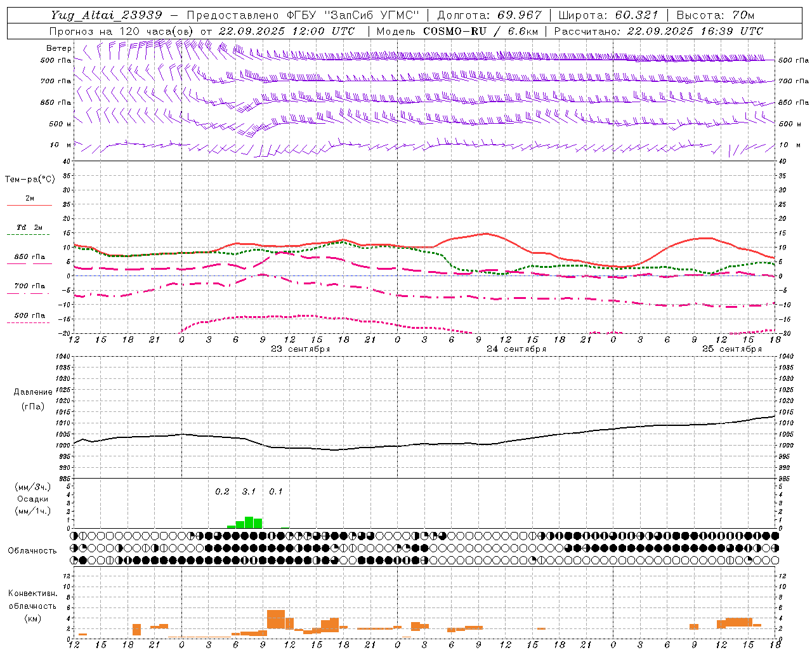The width and height of the screenshot is (812, 650).
Task: Click the (гПа) unit under Давление
Action: 33,407
